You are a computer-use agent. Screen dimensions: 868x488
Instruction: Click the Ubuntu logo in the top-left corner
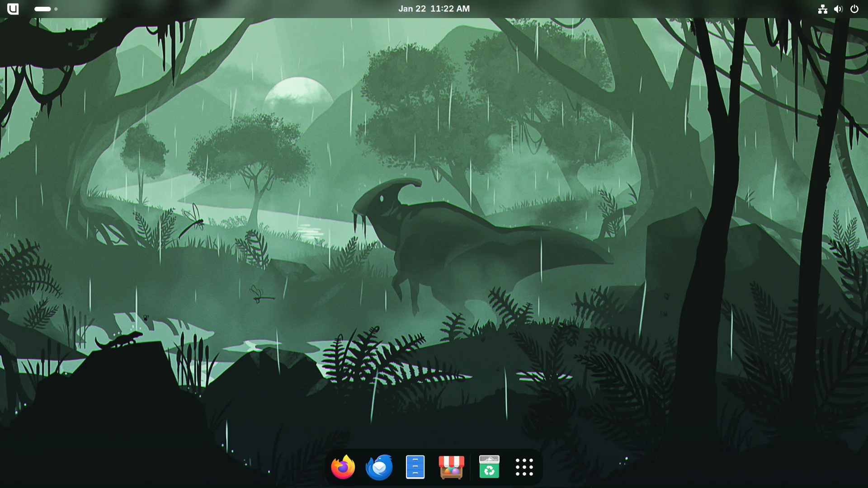(13, 9)
